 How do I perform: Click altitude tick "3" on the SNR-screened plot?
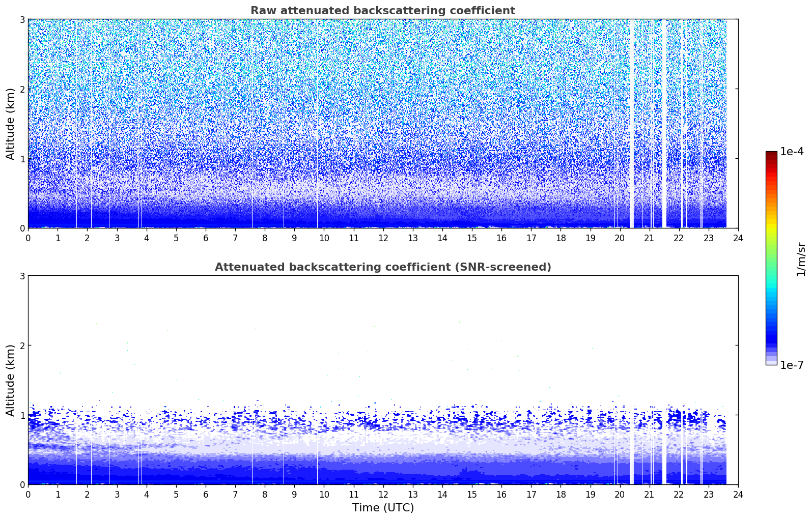click(x=22, y=276)
